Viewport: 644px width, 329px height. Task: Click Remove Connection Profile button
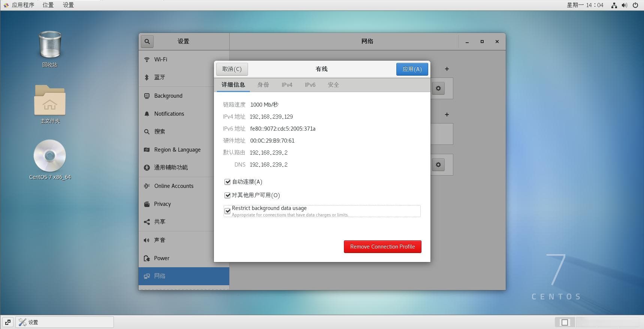(383, 247)
